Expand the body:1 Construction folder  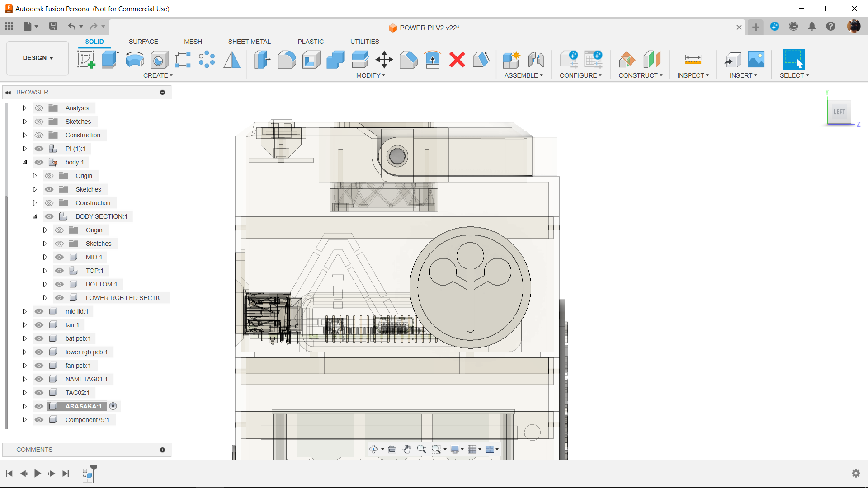(x=34, y=202)
